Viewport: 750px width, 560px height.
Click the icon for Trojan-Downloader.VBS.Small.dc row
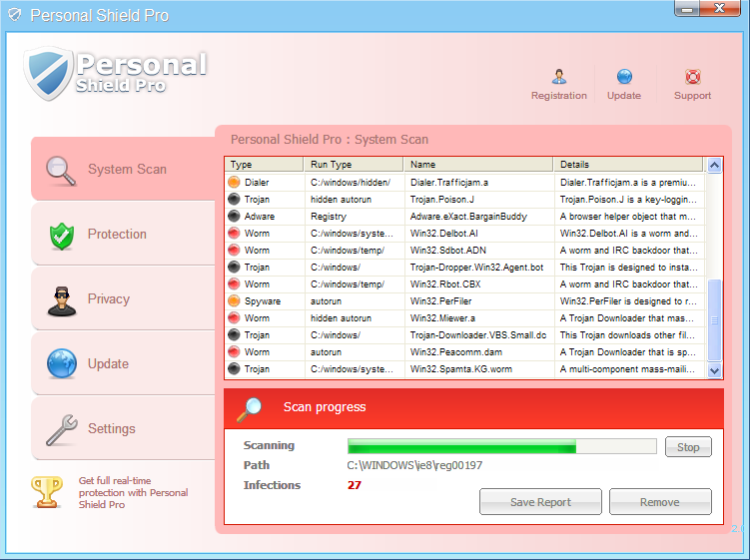(234, 334)
